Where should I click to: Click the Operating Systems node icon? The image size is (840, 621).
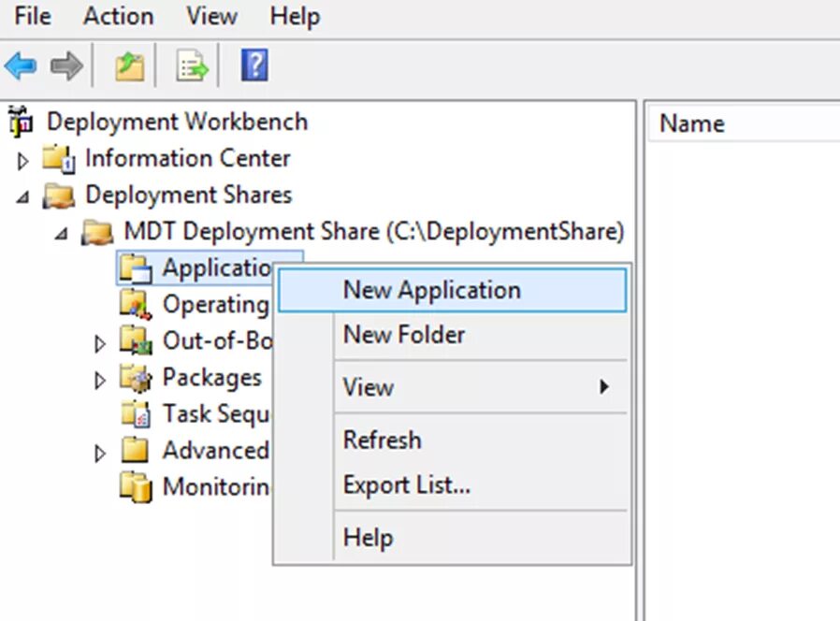(x=136, y=304)
